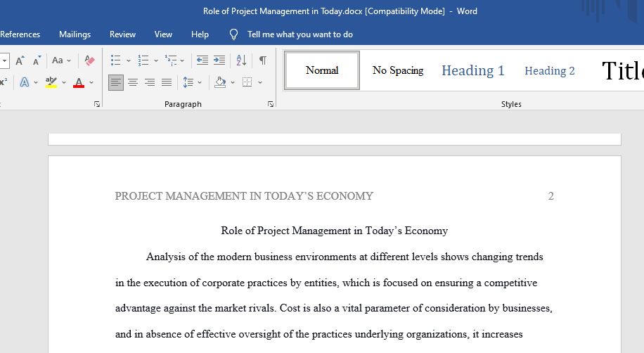This screenshot has width=644, height=353.
Task: Click the word 'competitive' in the document
Action: tap(510, 283)
